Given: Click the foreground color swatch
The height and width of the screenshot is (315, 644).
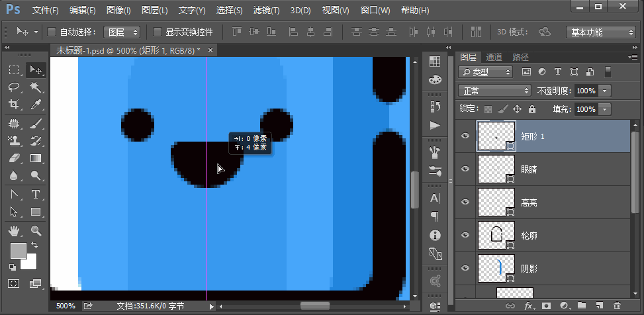Looking at the screenshot, I should click(17, 249).
